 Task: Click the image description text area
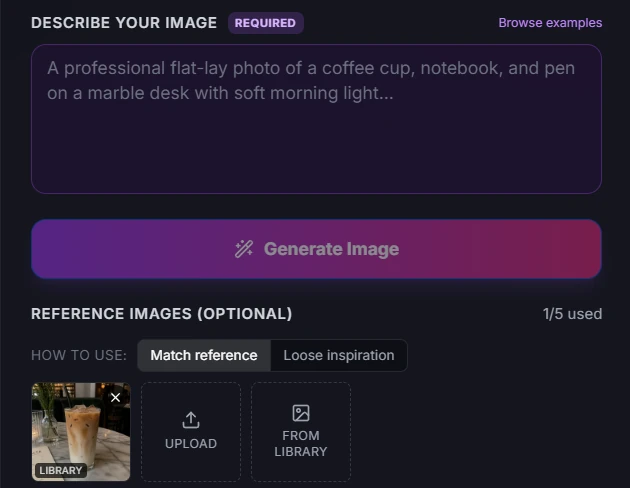tap(316, 119)
